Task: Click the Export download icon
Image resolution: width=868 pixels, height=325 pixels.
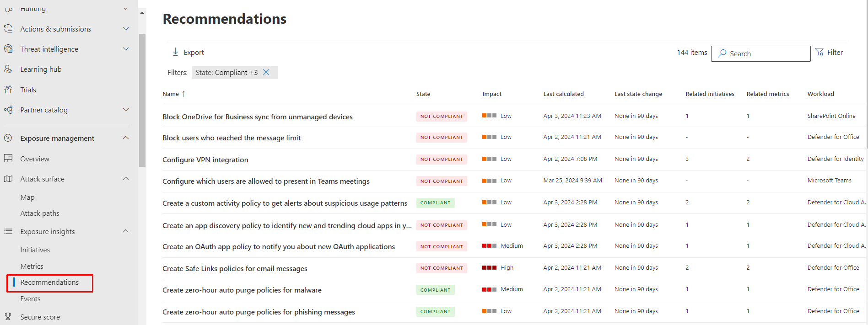Action: [x=175, y=52]
